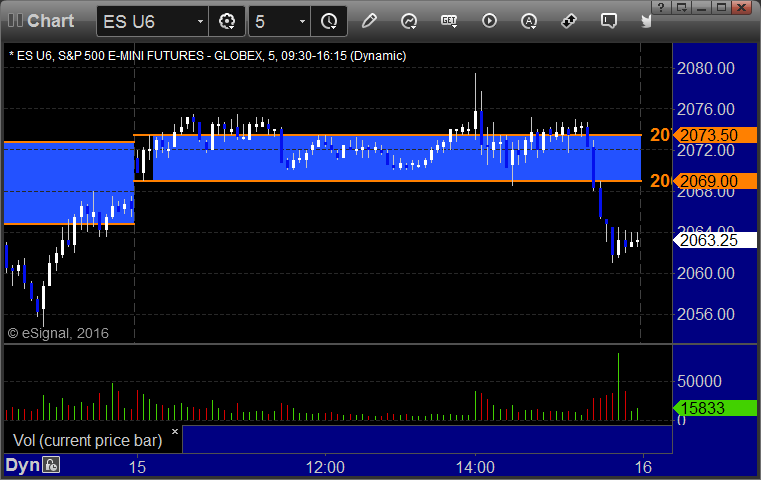761x480 pixels.
Task: Share chart via Twitter bird icon
Action: 646,21
